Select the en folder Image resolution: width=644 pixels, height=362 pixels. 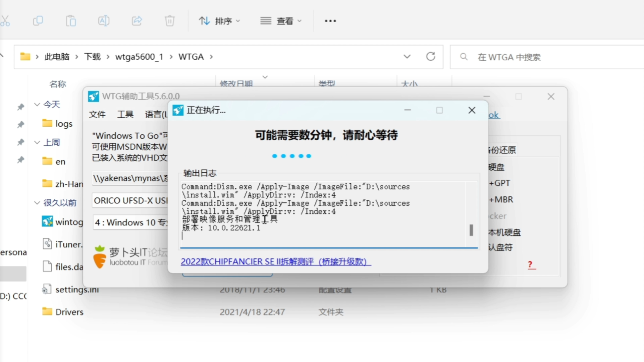[x=54, y=162]
